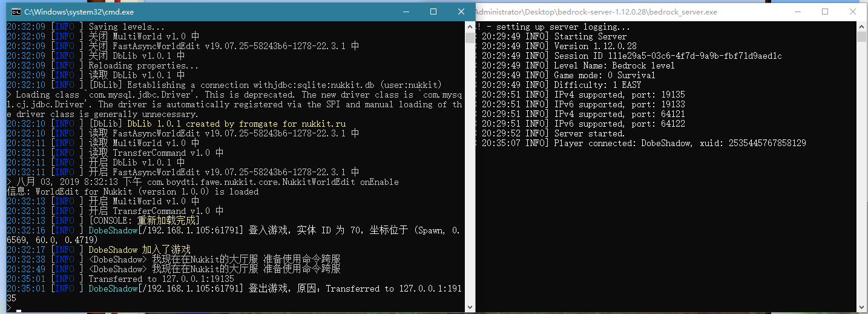Maximize the bedrock_server.exe window
The width and height of the screenshot is (868, 314).
[x=825, y=12]
